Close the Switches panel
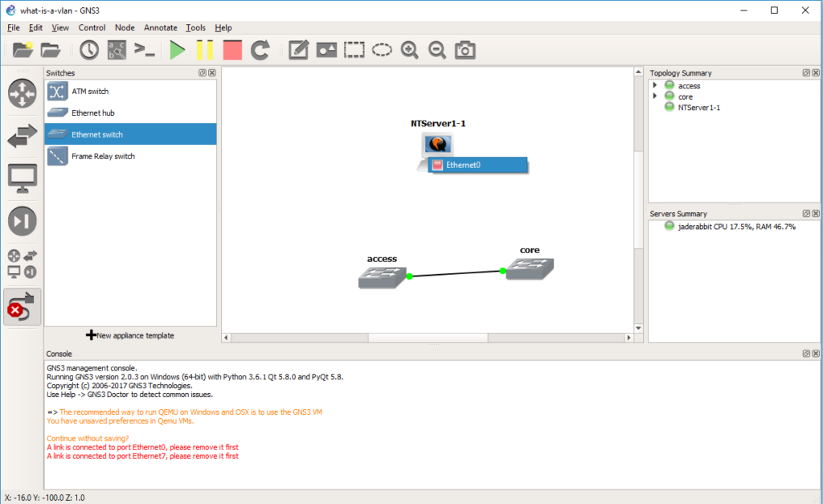Viewport: 823px width, 504px height. 212,73
